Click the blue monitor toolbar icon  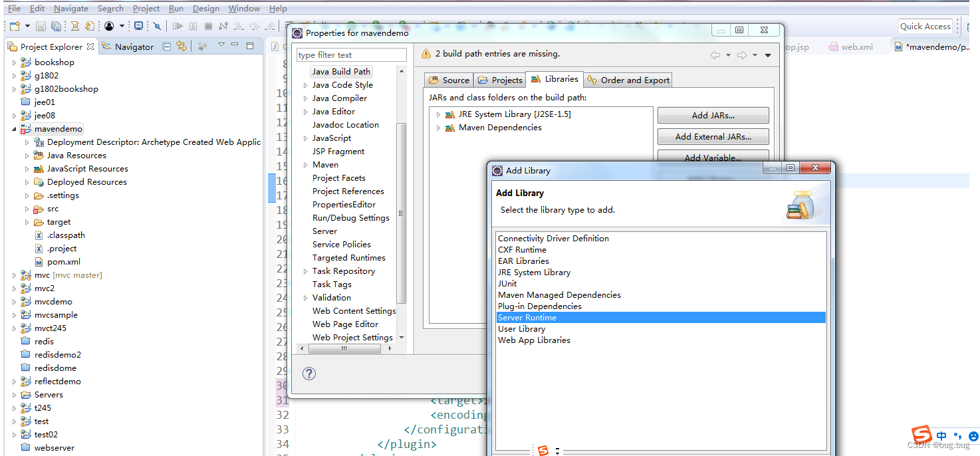(138, 26)
